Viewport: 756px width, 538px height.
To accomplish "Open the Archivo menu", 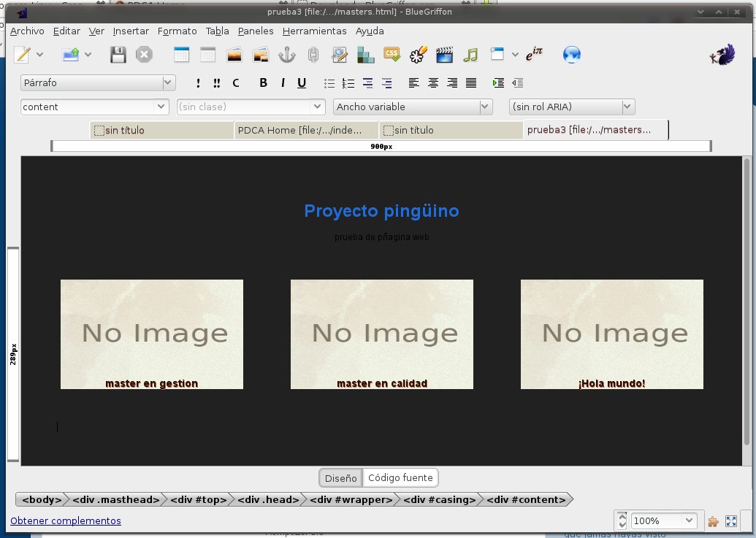I will tap(27, 31).
